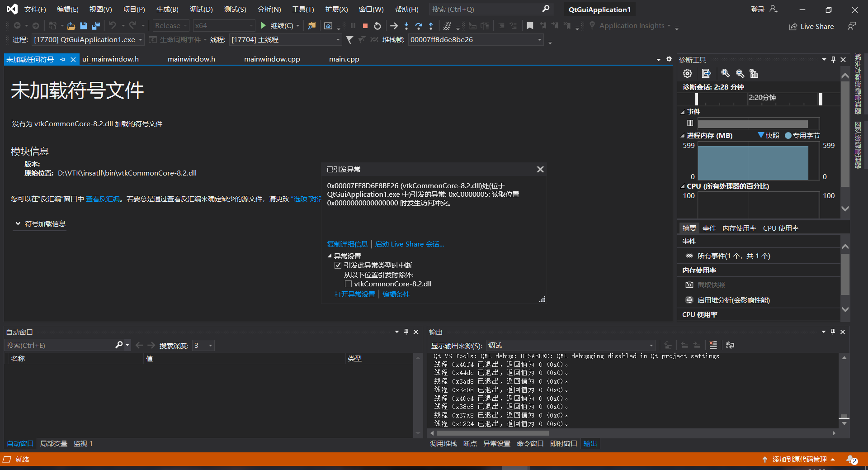Screen dimensions: 868x470
Task: Click the settings gear in Diagnostic Tools panel
Action: click(688, 73)
